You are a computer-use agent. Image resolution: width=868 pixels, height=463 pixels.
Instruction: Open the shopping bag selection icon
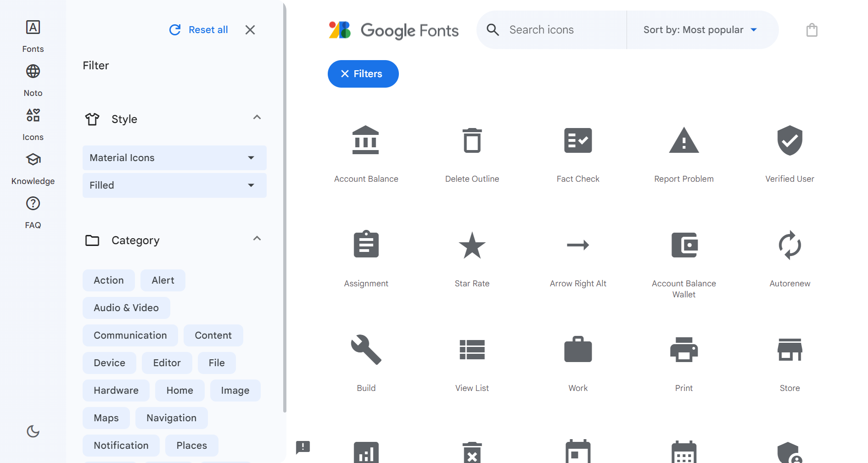(812, 30)
